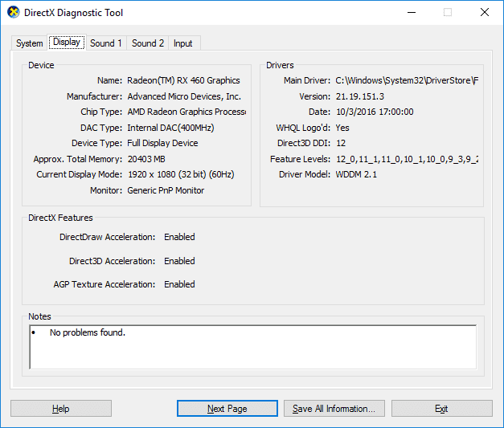Click the Radeon RX 460 Graphics name value
This screenshot has height=428, width=504.
click(183, 80)
